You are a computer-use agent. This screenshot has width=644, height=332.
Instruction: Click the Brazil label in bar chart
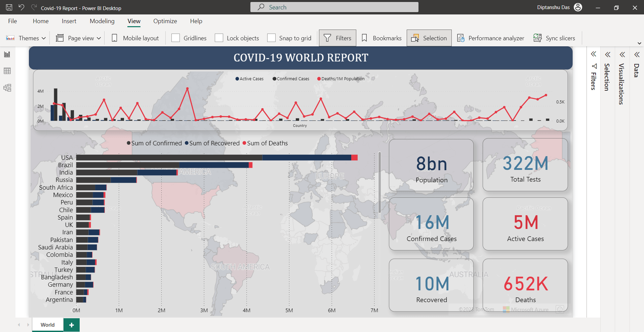coord(65,165)
